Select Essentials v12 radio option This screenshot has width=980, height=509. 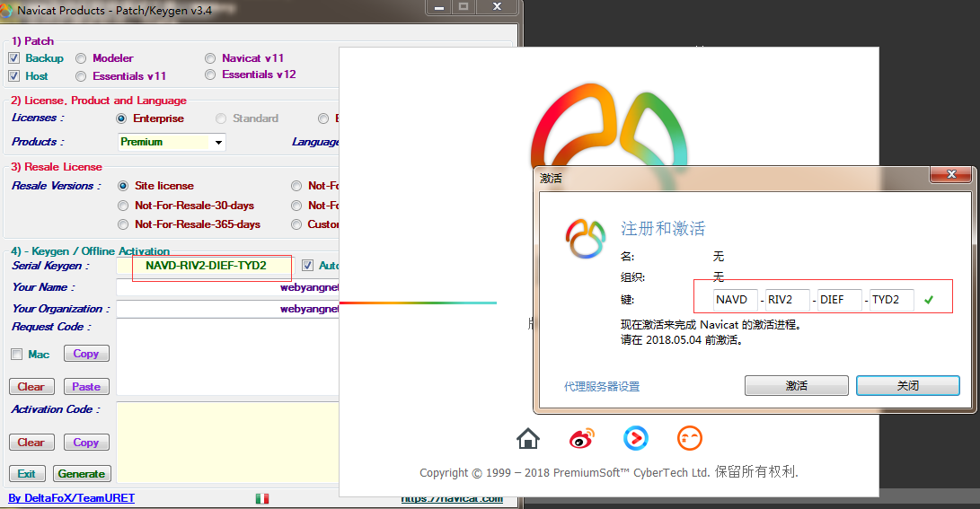pyautogui.click(x=210, y=75)
